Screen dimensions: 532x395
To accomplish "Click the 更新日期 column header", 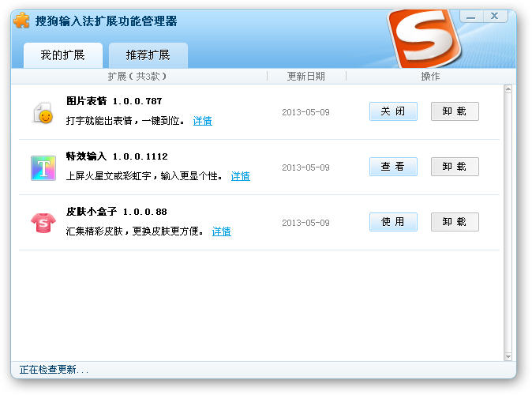I will [x=305, y=77].
